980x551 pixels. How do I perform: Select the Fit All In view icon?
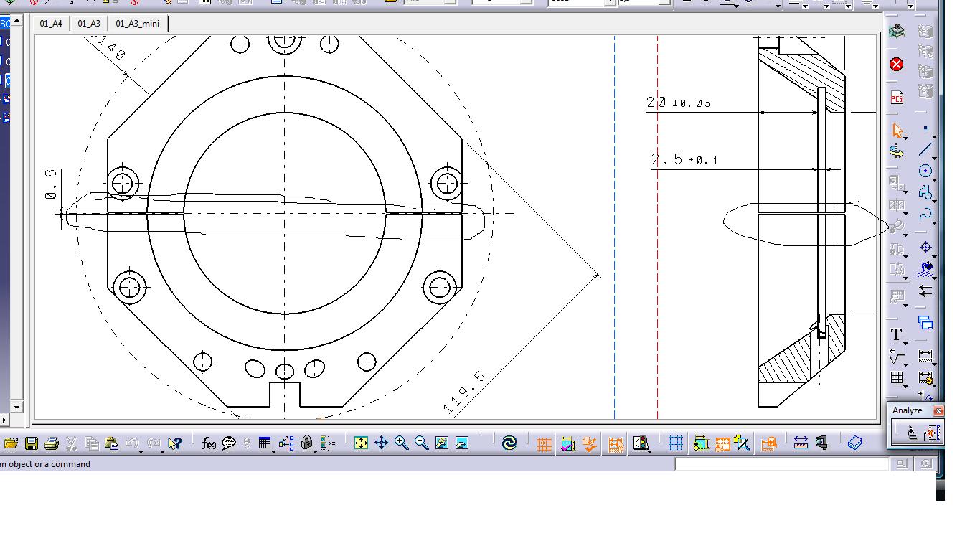(361, 443)
